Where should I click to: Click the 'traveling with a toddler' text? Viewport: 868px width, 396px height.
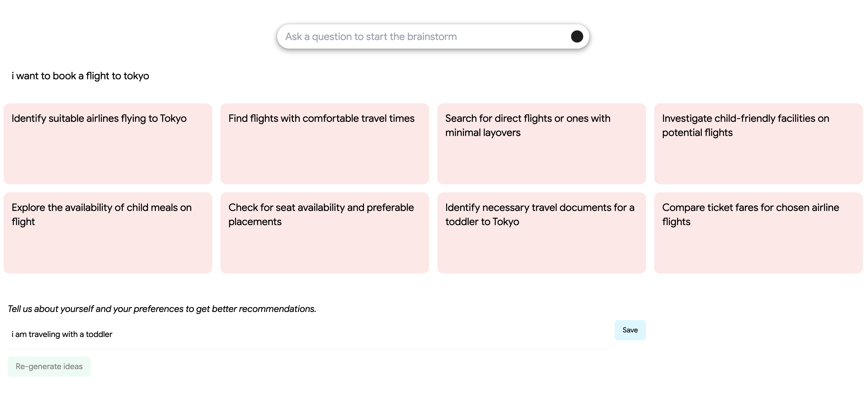(62, 334)
